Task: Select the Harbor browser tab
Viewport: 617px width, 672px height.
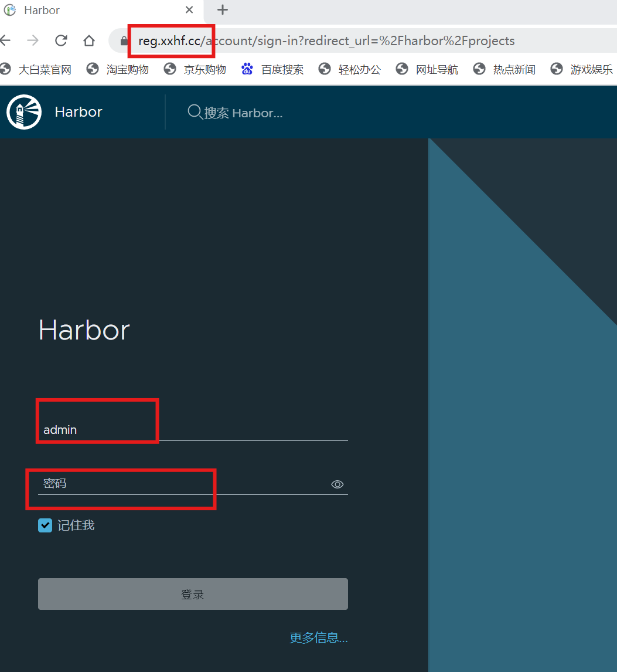Action: click(x=101, y=11)
